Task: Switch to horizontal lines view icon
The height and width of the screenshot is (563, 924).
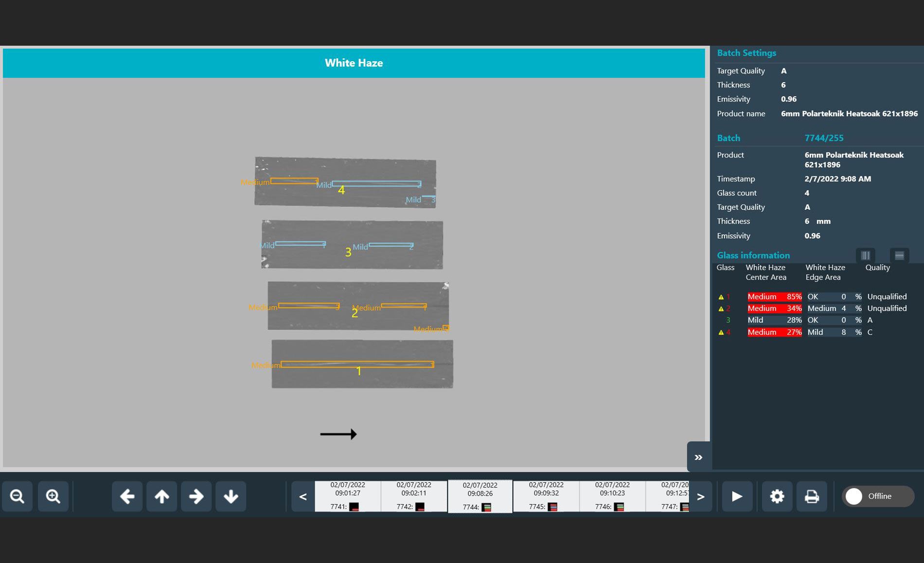Action: click(x=899, y=255)
